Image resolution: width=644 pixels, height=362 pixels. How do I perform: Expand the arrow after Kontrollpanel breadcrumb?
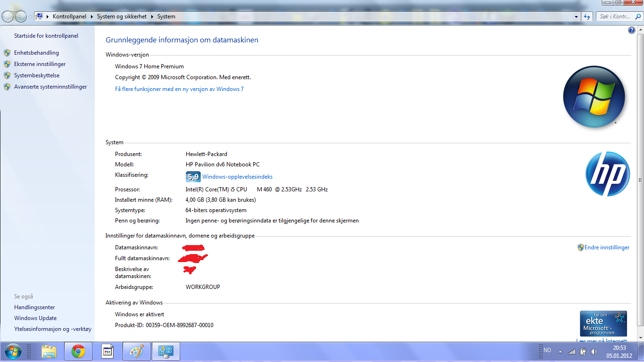click(91, 16)
